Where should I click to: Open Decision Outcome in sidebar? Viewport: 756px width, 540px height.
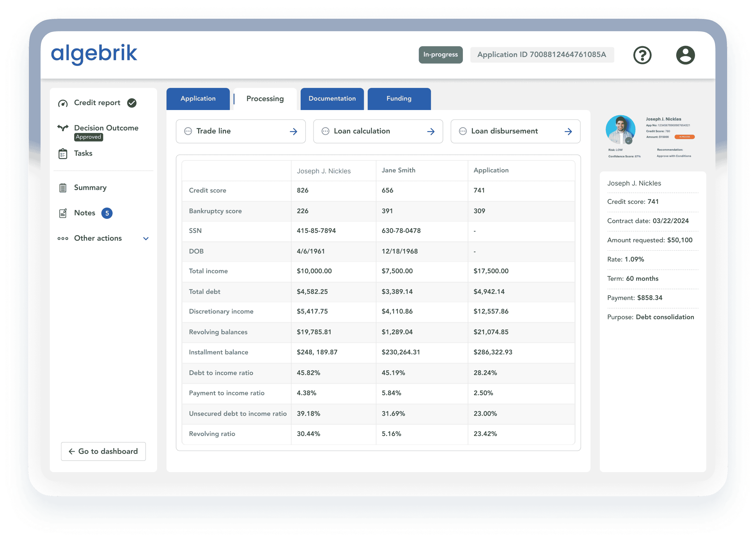pos(106,128)
